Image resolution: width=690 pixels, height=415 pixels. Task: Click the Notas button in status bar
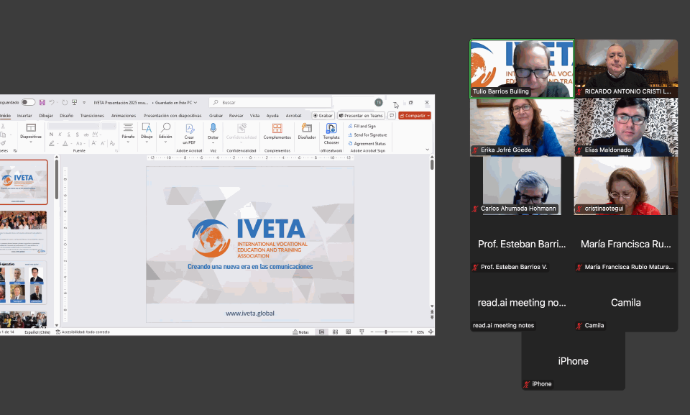click(301, 332)
